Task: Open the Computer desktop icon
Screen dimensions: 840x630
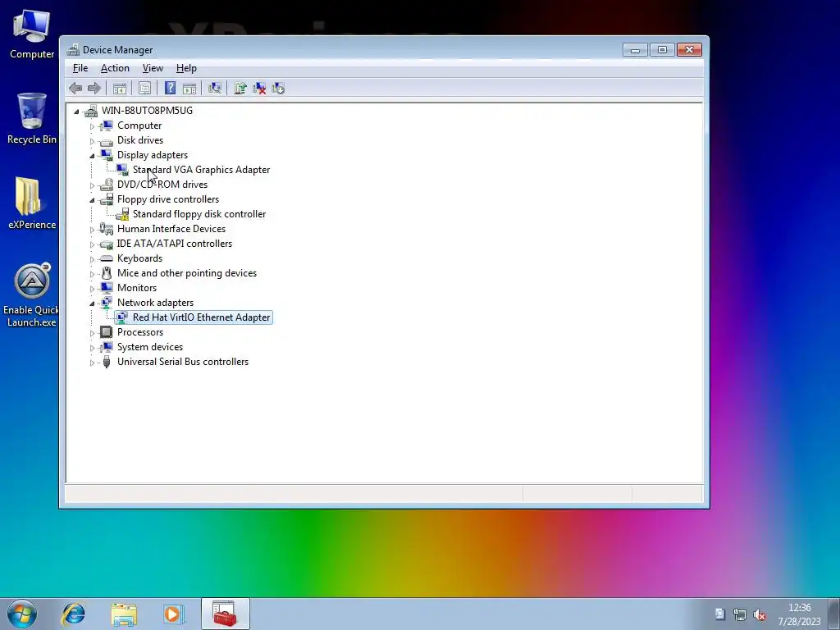Action: pyautogui.click(x=32, y=34)
